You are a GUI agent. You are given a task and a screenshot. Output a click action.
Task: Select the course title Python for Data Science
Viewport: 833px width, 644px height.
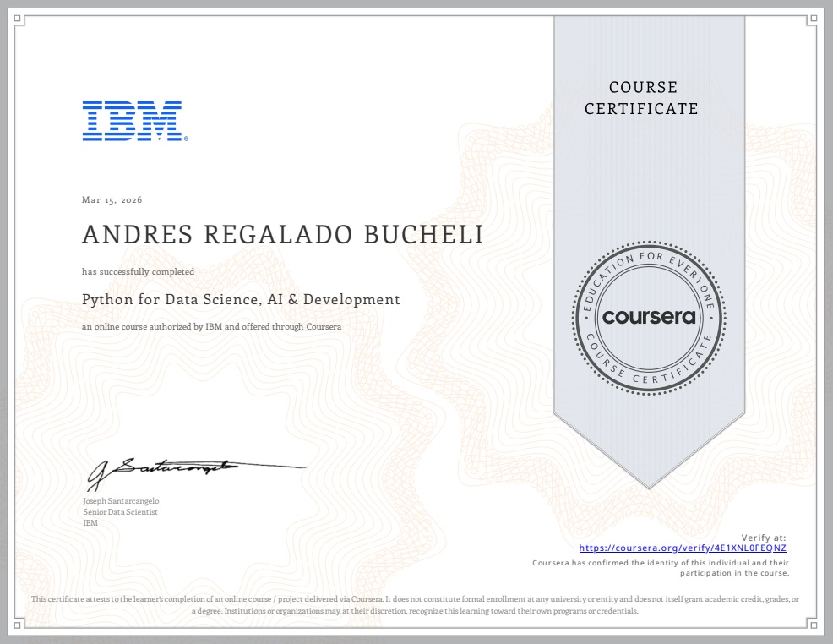(x=241, y=298)
